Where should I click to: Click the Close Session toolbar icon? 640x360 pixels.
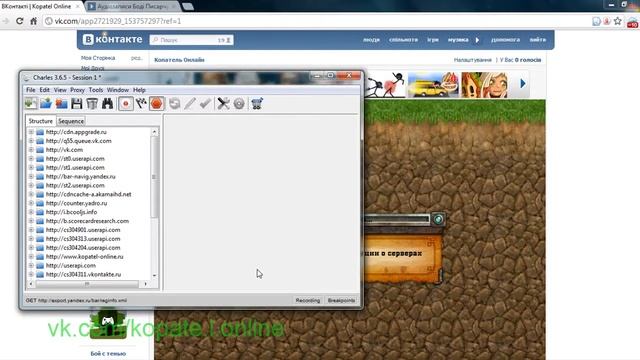coord(62,104)
